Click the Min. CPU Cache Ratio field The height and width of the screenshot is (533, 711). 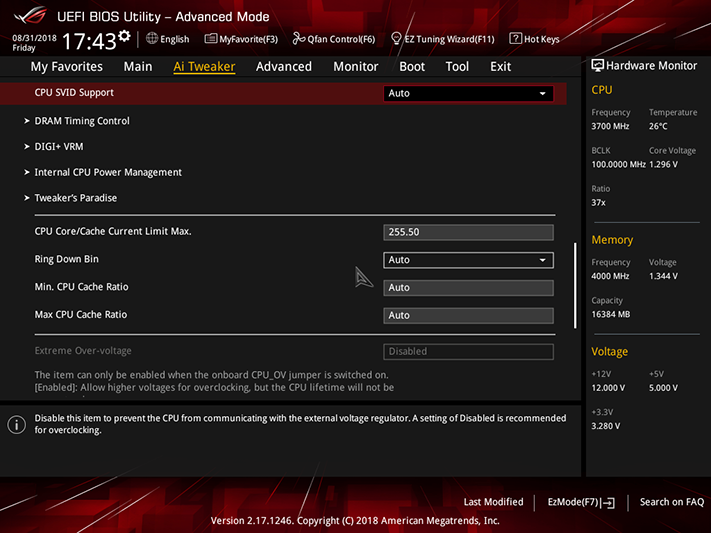(468, 288)
